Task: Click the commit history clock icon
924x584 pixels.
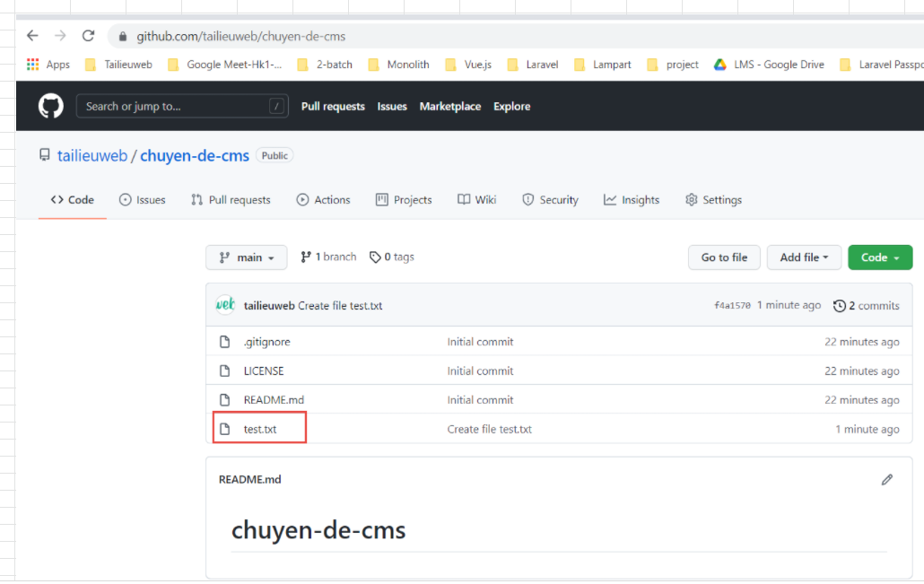Action: (840, 306)
